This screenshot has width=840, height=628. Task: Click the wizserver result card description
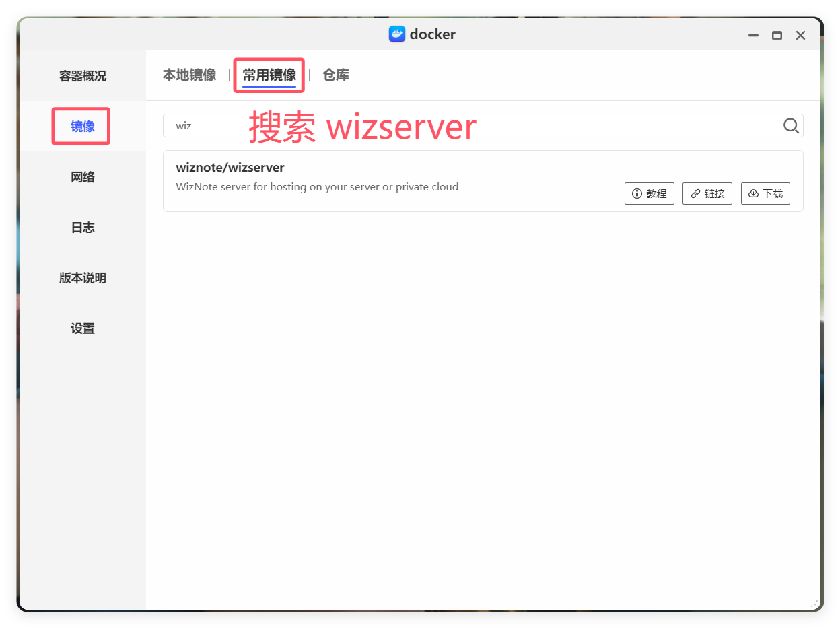pos(317,186)
